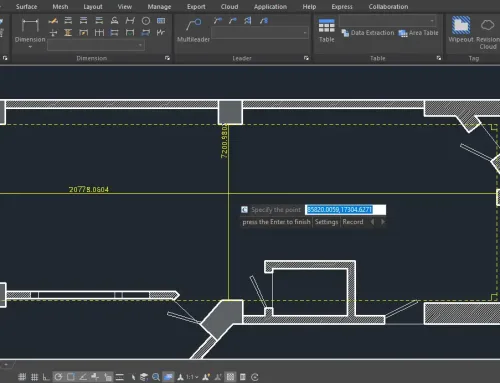
Task: Click the Data Extraction button
Action: tap(368, 33)
